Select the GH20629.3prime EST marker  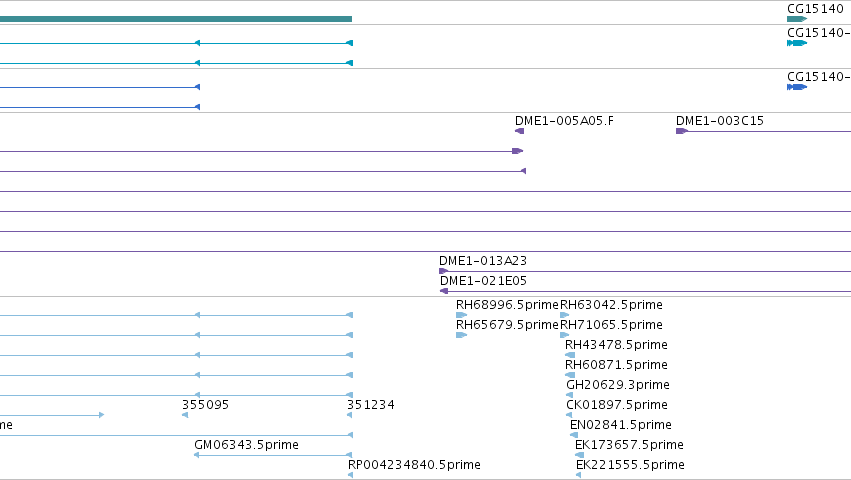coord(569,395)
